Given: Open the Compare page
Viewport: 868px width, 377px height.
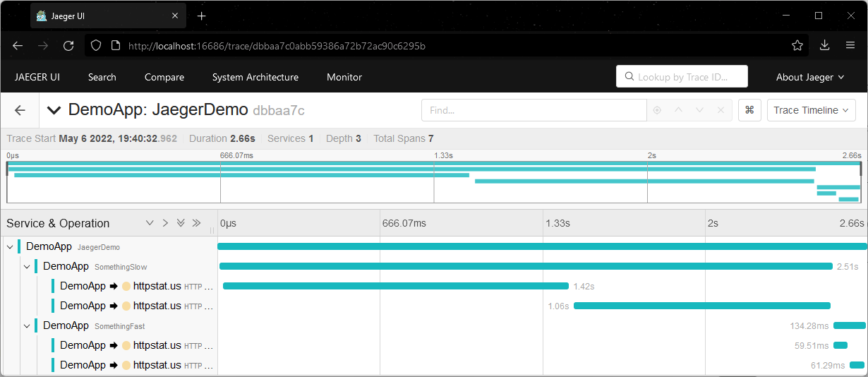Looking at the screenshot, I should 164,77.
